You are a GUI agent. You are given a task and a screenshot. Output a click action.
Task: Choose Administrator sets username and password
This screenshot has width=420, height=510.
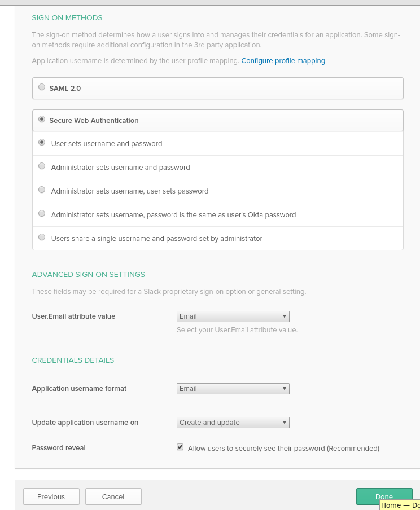pos(42,166)
